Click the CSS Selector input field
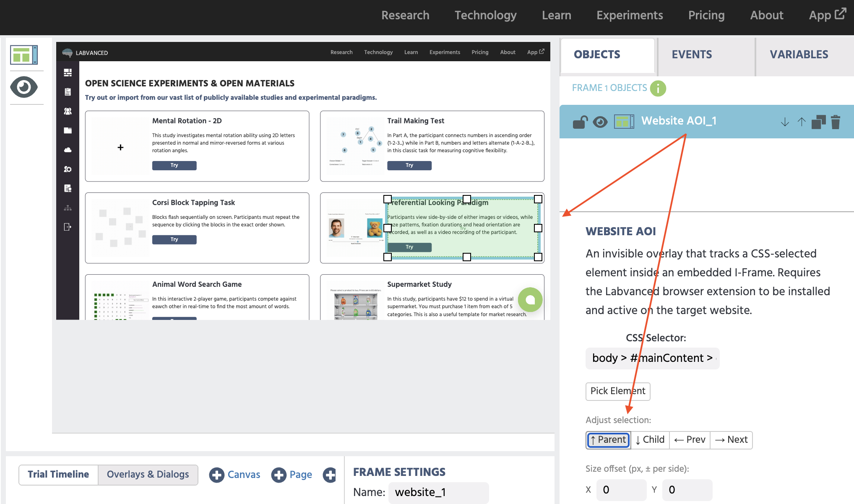 coord(652,358)
